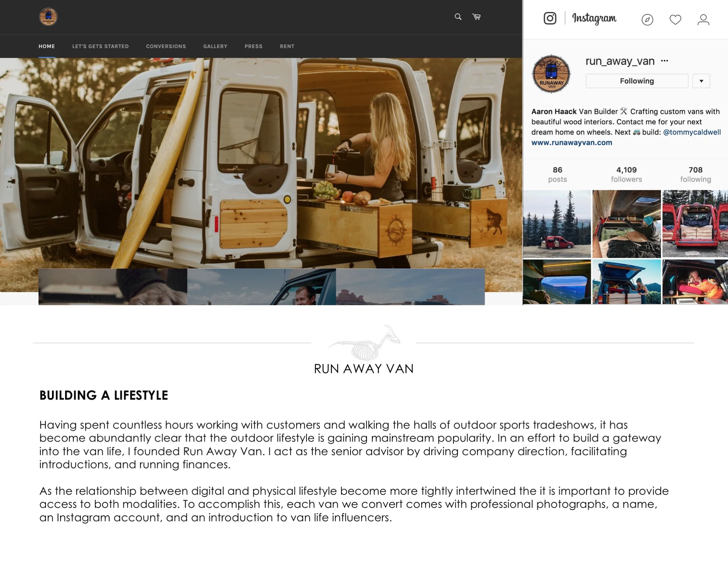
Task: Open the www.runawayvan.com link
Action: tap(571, 143)
